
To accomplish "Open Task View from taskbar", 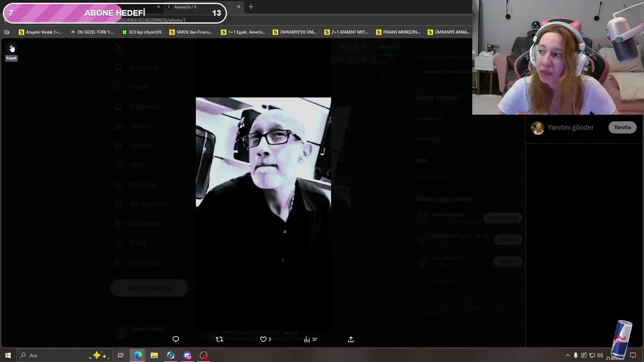I will [x=121, y=355].
